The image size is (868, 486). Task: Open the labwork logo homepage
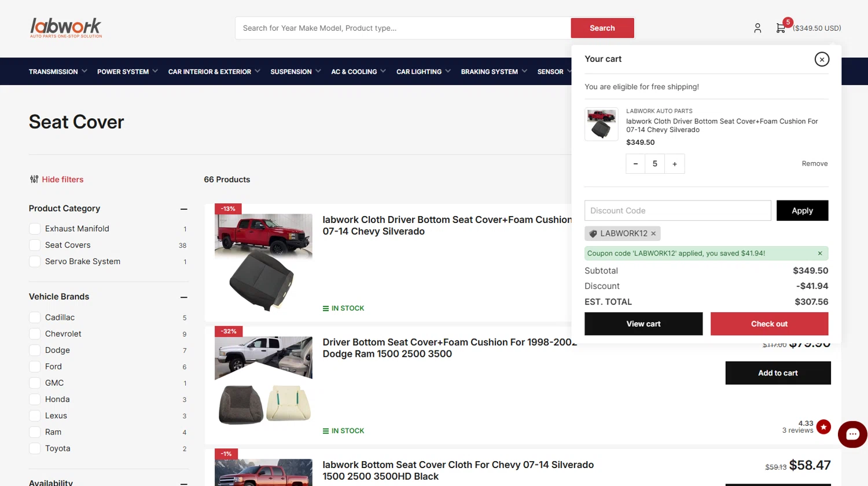point(66,28)
